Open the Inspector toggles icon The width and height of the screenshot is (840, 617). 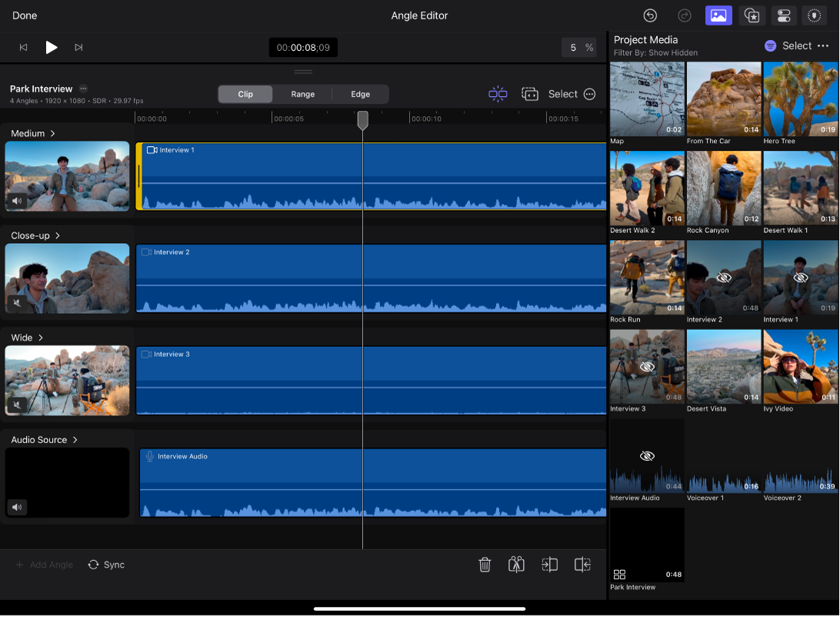coord(784,15)
